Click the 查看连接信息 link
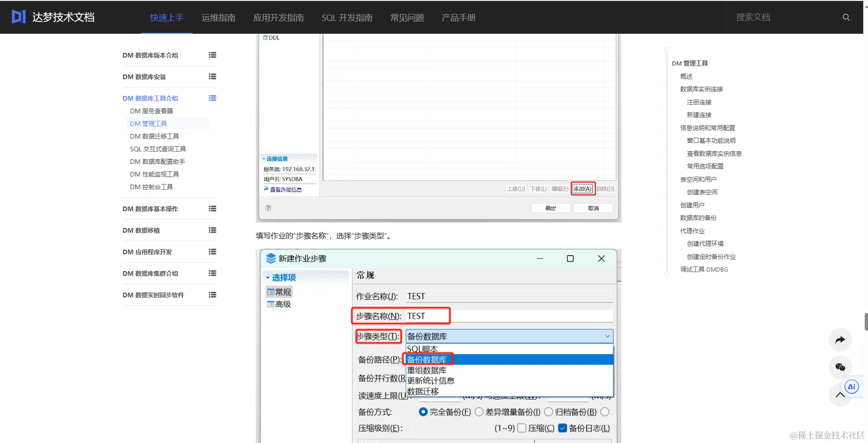 [286, 190]
